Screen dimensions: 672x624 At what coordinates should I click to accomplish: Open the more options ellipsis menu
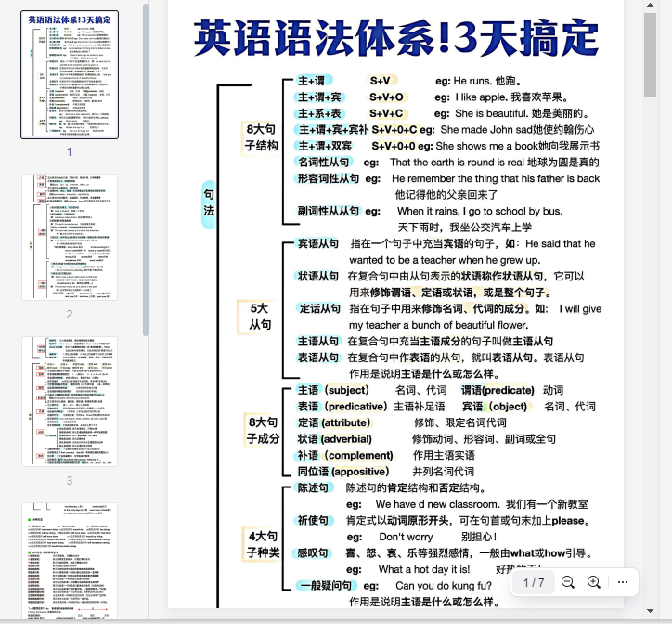point(623,582)
